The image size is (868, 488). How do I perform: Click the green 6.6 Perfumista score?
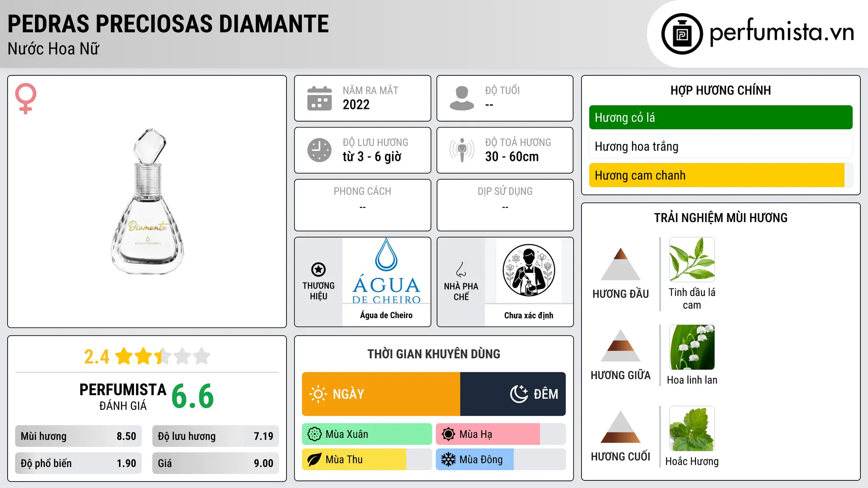pyautogui.click(x=193, y=396)
